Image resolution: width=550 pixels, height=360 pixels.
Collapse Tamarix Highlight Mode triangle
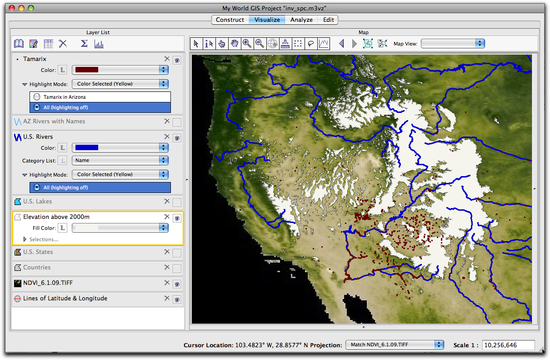25,84
